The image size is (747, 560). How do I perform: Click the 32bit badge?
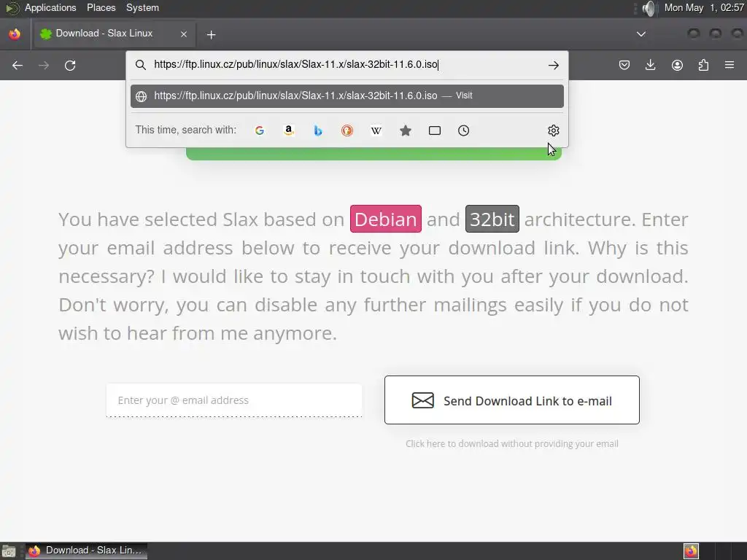492,219
